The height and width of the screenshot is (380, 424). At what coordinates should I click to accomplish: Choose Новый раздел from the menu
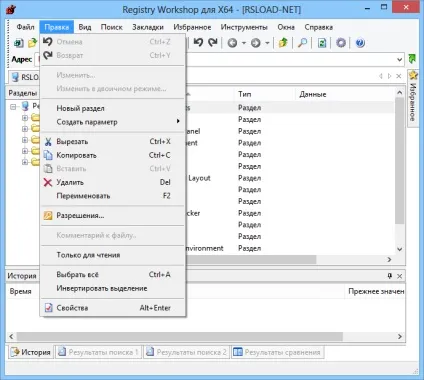click(x=113, y=108)
